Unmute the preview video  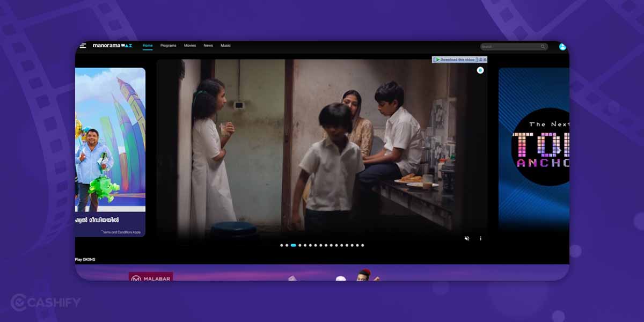pyautogui.click(x=466, y=238)
